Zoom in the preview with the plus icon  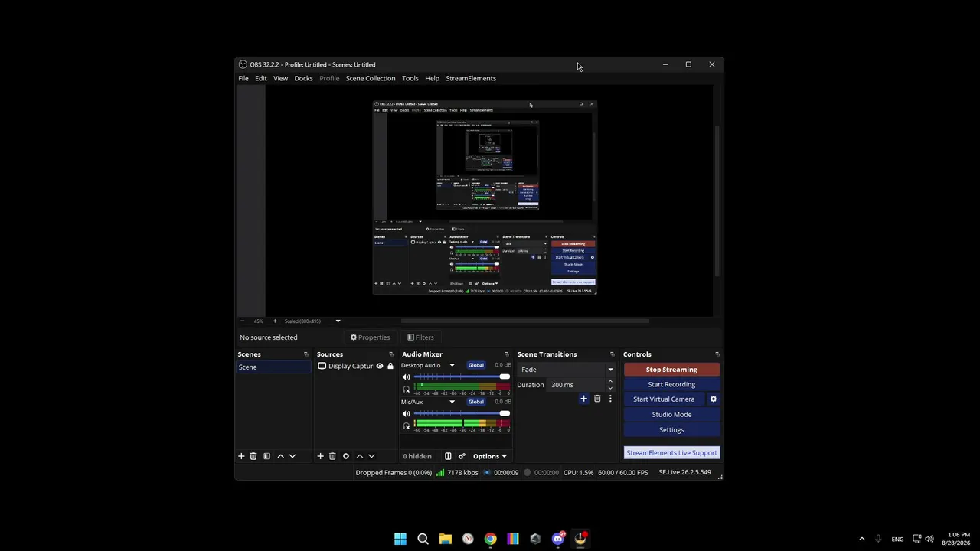pyautogui.click(x=275, y=321)
